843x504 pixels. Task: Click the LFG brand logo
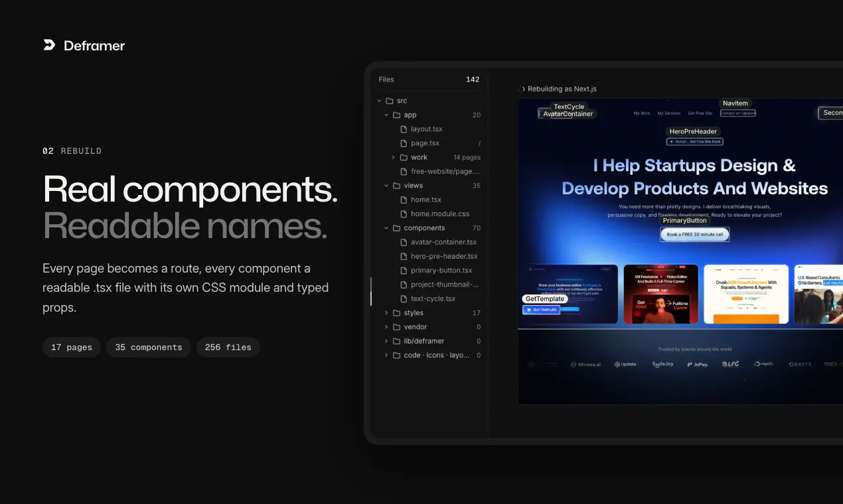[731, 364]
